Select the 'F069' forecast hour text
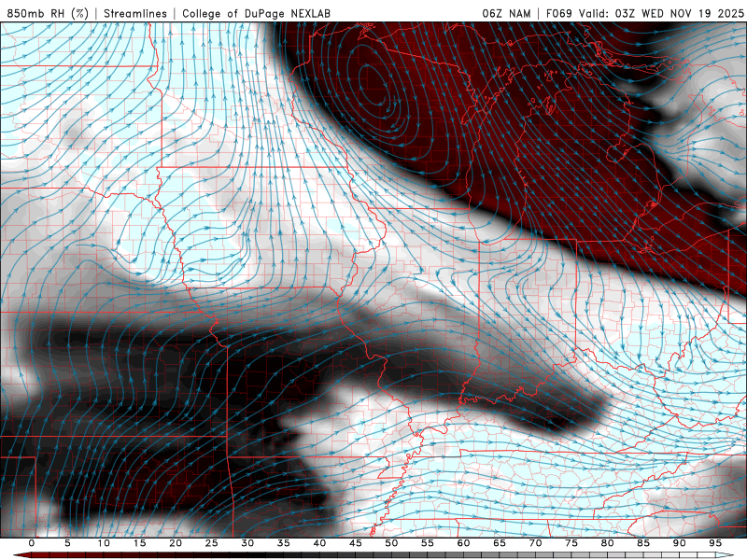 pos(558,13)
